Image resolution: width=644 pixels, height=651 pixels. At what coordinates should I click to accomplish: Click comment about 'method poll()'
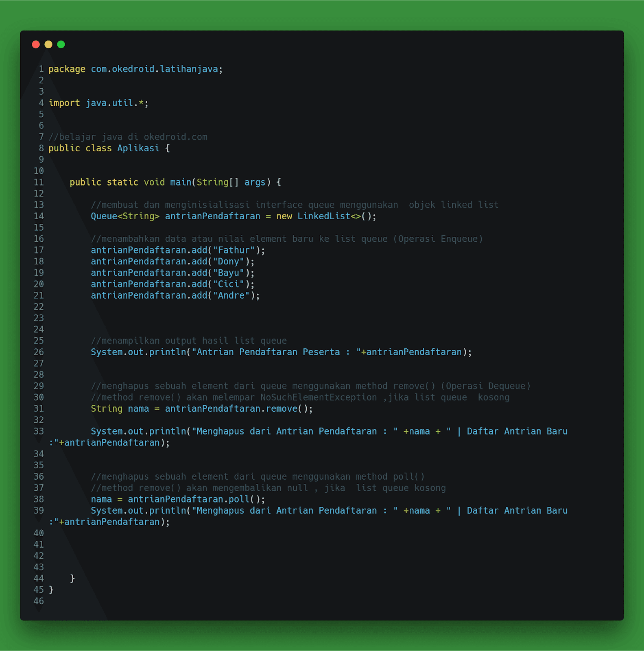coord(258,476)
